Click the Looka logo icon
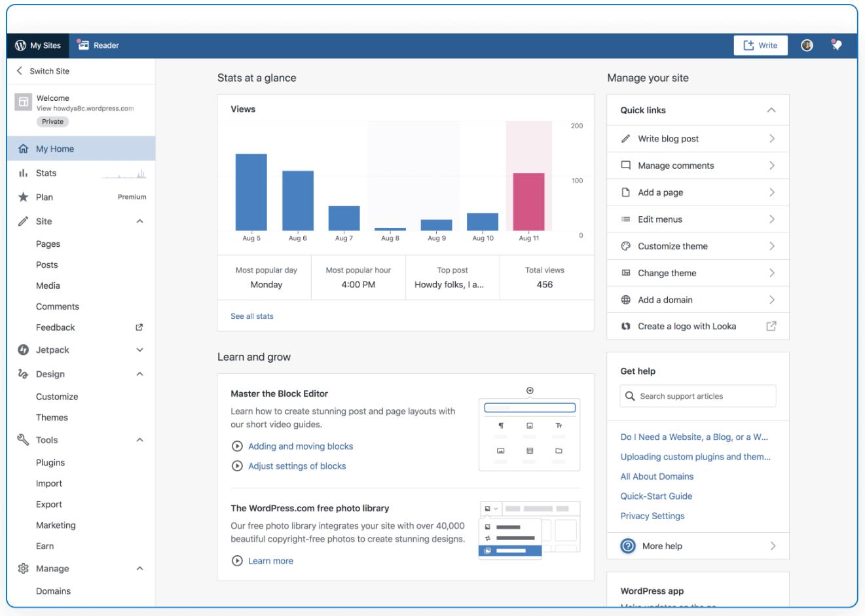 (x=625, y=326)
